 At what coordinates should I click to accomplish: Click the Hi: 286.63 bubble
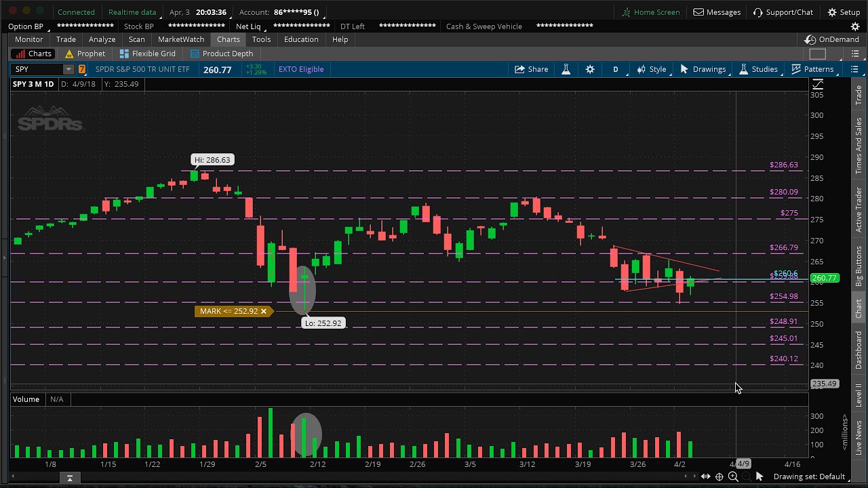(x=212, y=160)
